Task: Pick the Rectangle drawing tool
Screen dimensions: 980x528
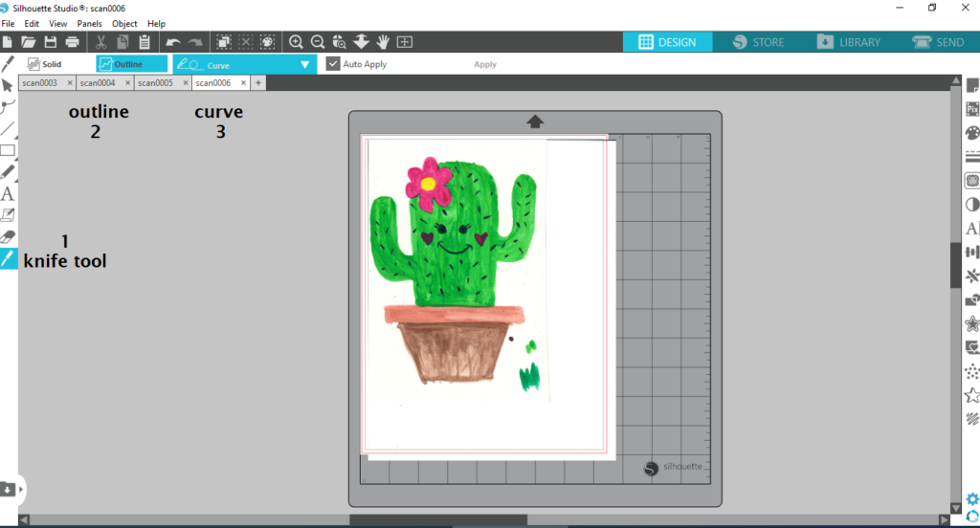Action: tap(8, 150)
